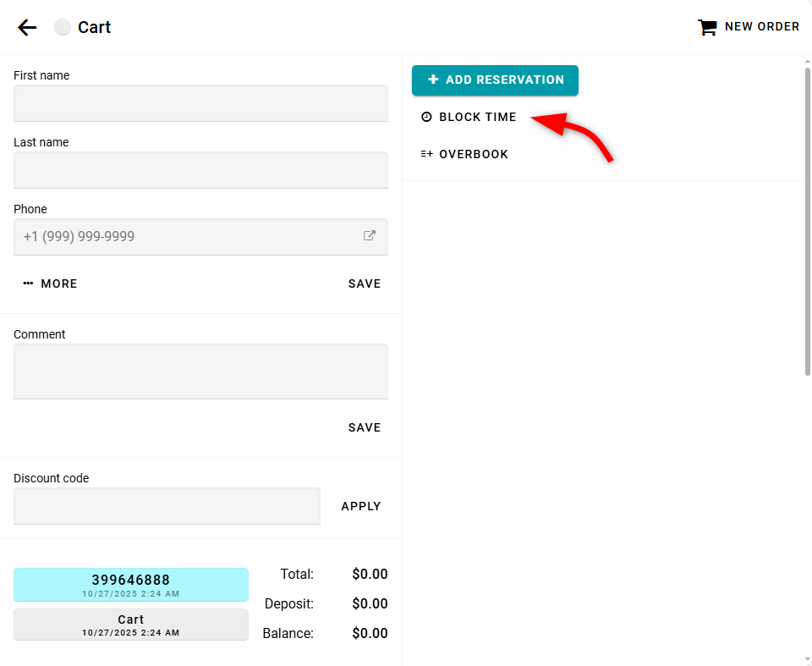812x666 pixels.
Task: Click the Block Time clock icon
Action: [x=426, y=117]
